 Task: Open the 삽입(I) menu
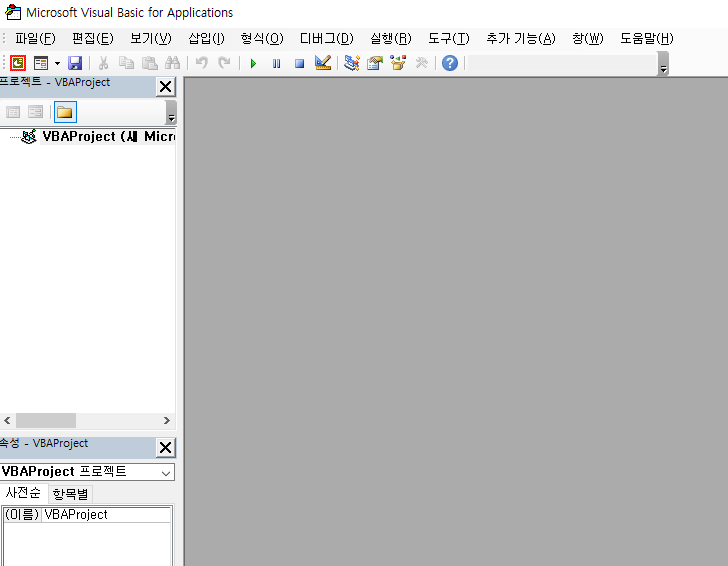tap(206, 39)
